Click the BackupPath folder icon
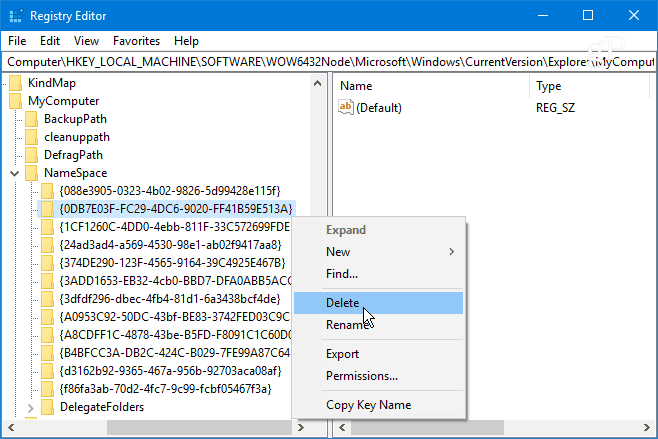The image size is (658, 439). point(31,119)
